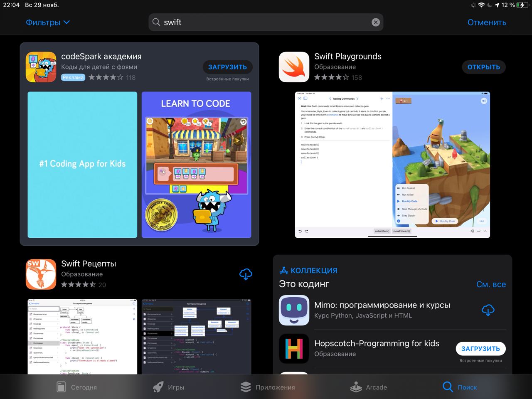Switch to the Игры tab
Viewport: 532px width, 399px height.
pyautogui.click(x=168, y=387)
